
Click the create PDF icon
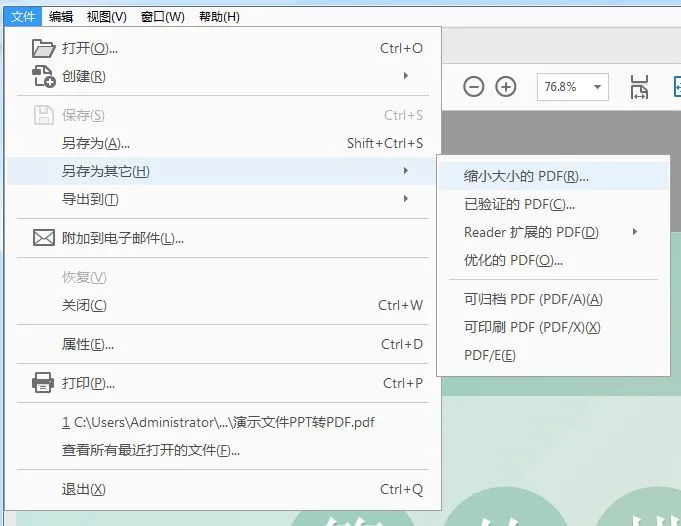pyautogui.click(x=43, y=76)
